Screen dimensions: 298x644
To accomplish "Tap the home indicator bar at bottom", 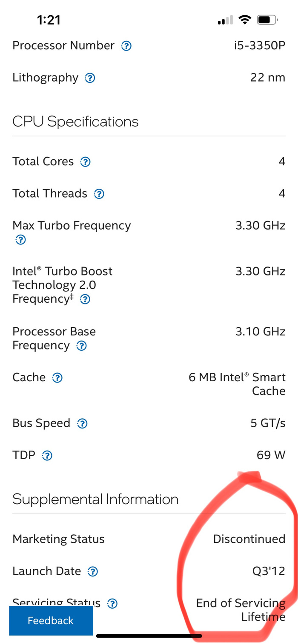I will (x=149, y=636).
